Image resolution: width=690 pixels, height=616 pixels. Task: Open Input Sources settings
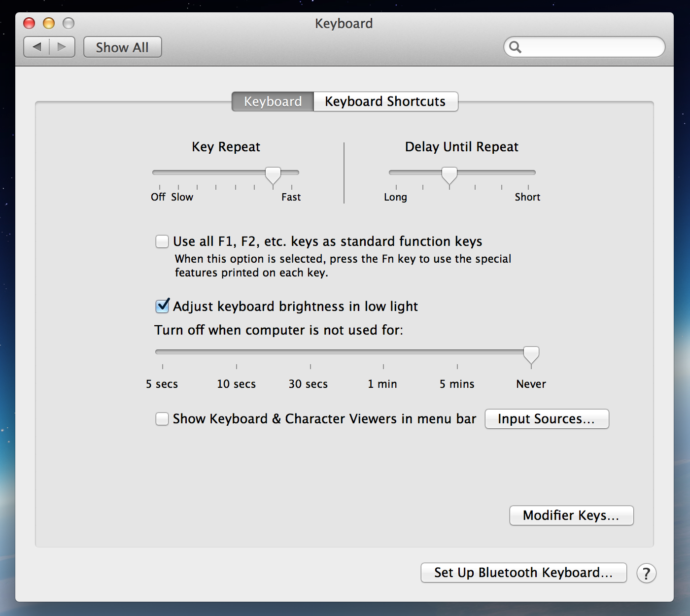coord(547,419)
